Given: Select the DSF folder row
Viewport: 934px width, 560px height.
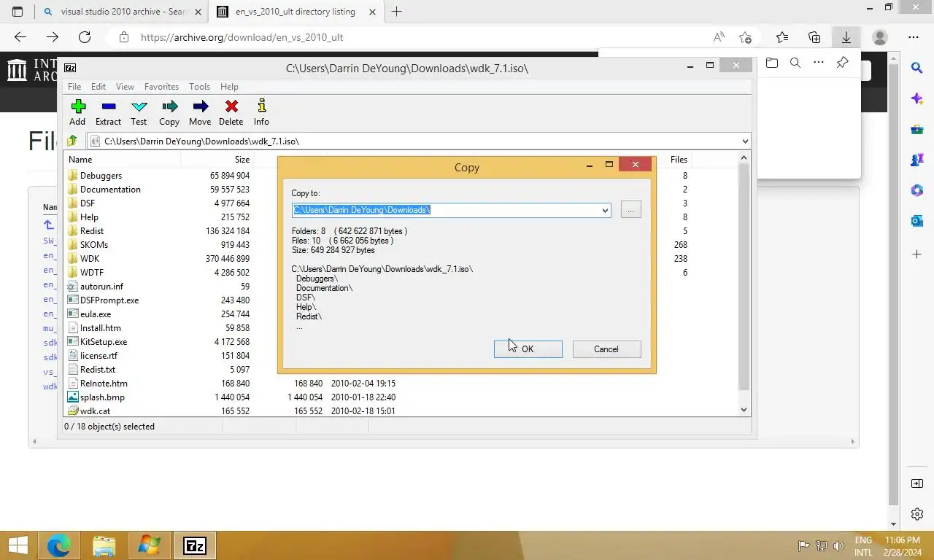Looking at the screenshot, I should (x=87, y=203).
